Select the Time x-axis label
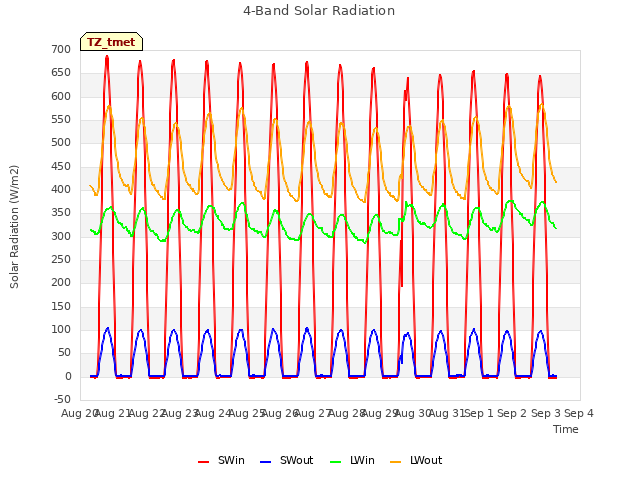 [x=566, y=429]
